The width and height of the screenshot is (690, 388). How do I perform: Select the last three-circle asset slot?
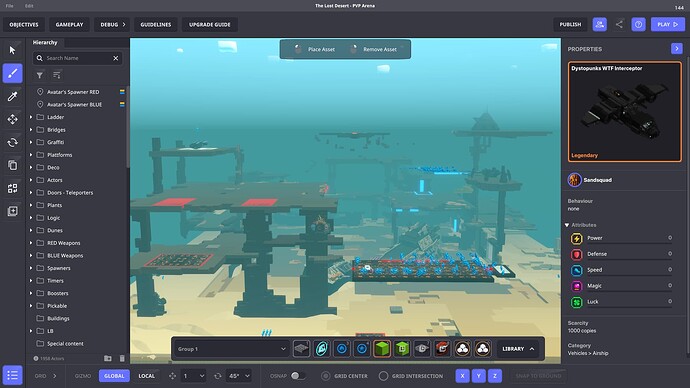click(482, 349)
